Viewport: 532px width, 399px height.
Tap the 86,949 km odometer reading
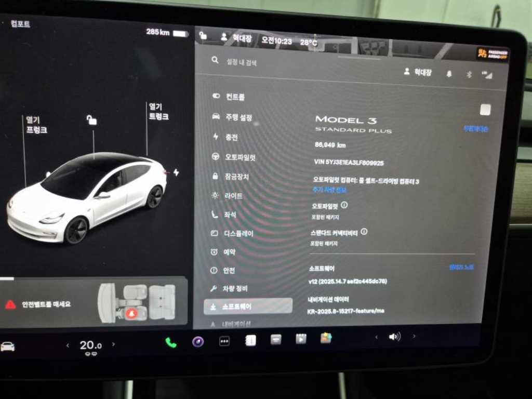pos(330,145)
